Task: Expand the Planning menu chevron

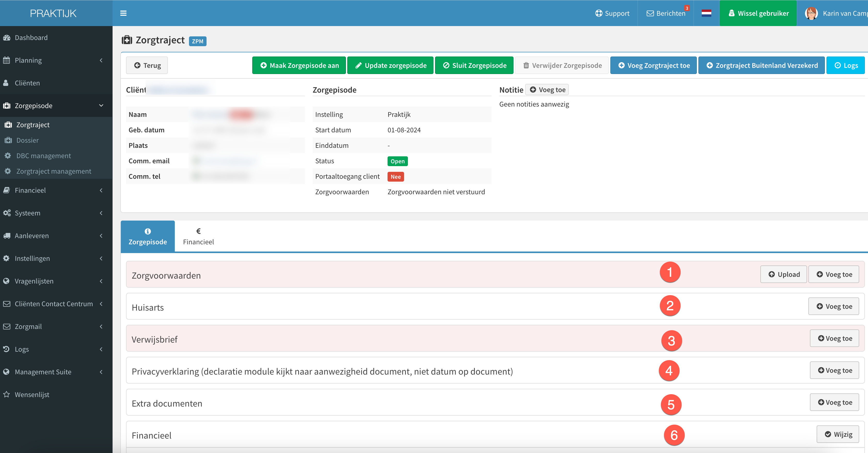Action: tap(101, 60)
